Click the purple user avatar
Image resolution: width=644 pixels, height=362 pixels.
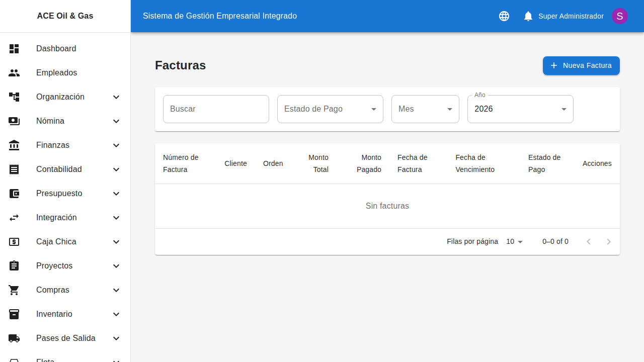[x=619, y=16]
